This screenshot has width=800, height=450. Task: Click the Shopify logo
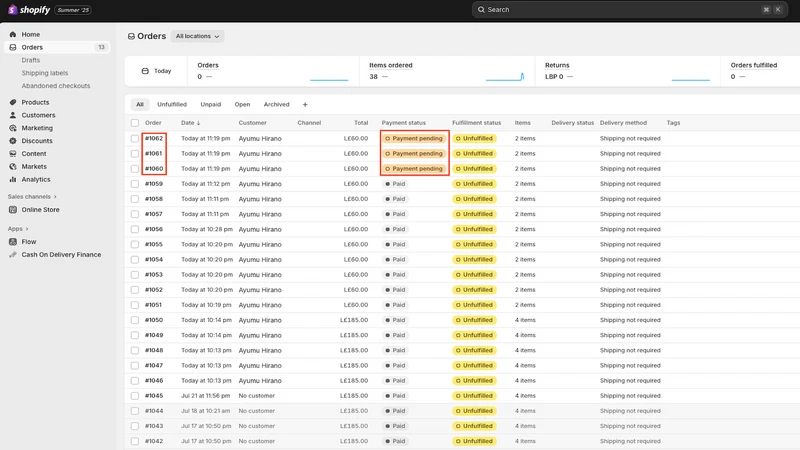click(29, 10)
